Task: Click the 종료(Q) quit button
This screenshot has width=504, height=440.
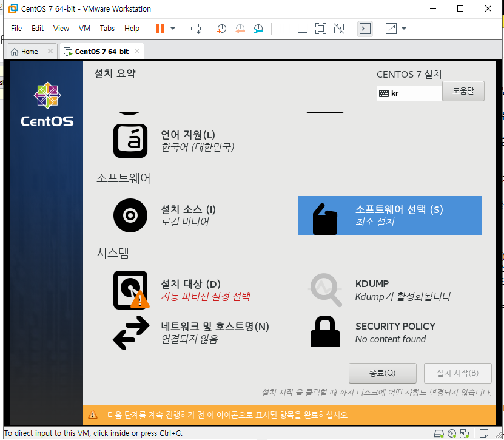Action: coord(383,373)
